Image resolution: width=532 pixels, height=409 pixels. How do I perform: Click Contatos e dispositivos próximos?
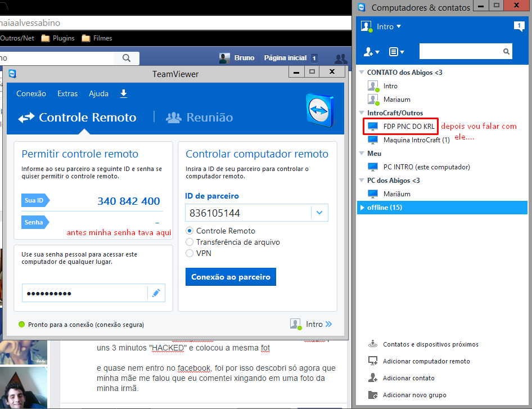click(431, 344)
